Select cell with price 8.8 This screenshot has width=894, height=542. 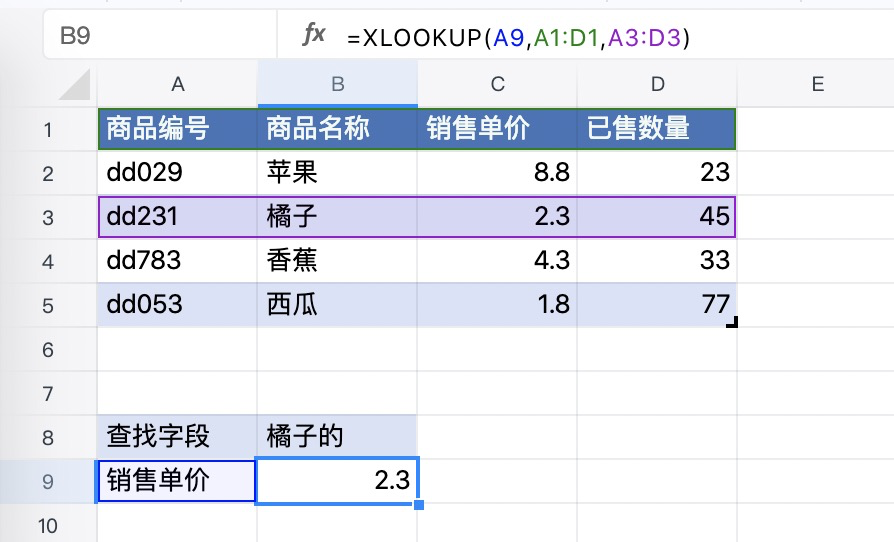point(497,173)
